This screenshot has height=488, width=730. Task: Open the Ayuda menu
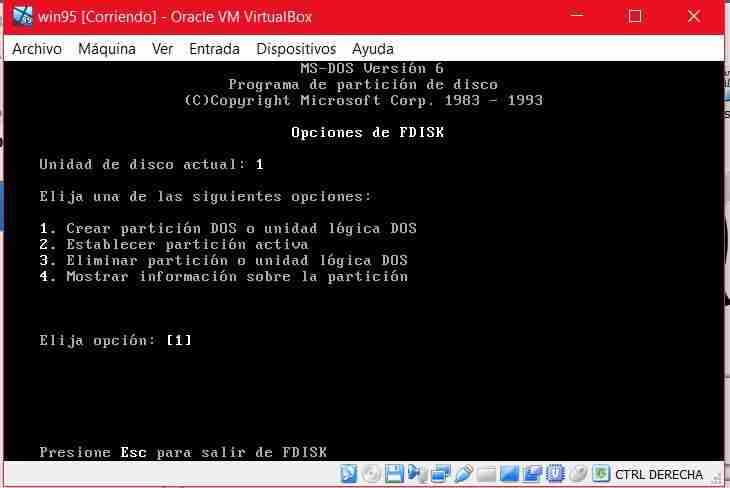[x=372, y=49]
